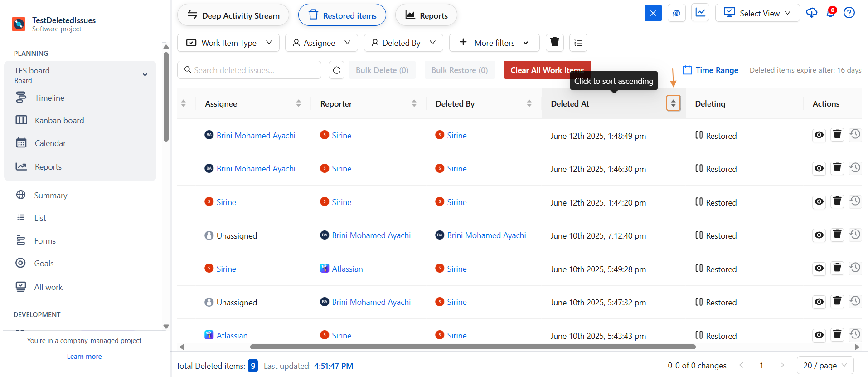The height and width of the screenshot is (377, 868).
Task: Click the refresh icon beside search box
Action: pos(336,70)
